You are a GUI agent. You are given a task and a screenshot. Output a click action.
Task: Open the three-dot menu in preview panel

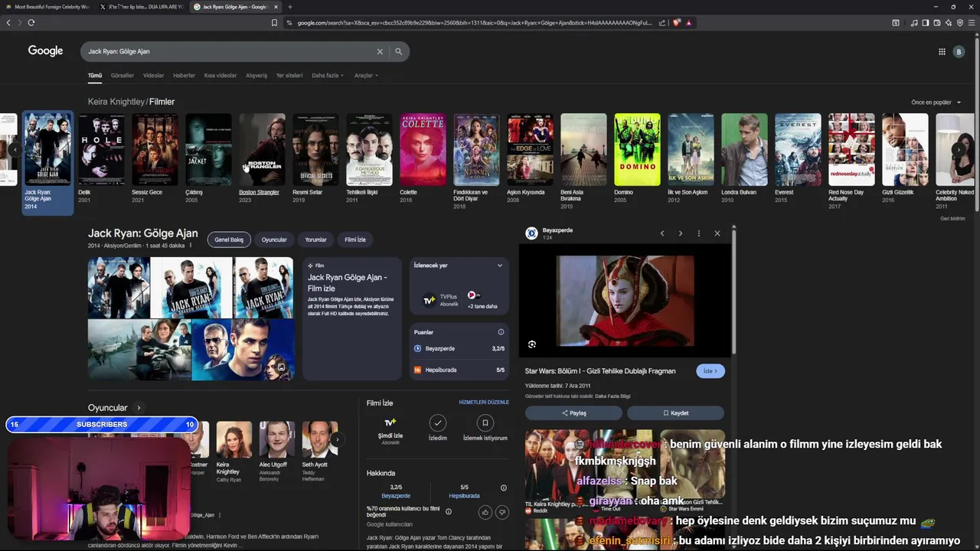(x=698, y=233)
